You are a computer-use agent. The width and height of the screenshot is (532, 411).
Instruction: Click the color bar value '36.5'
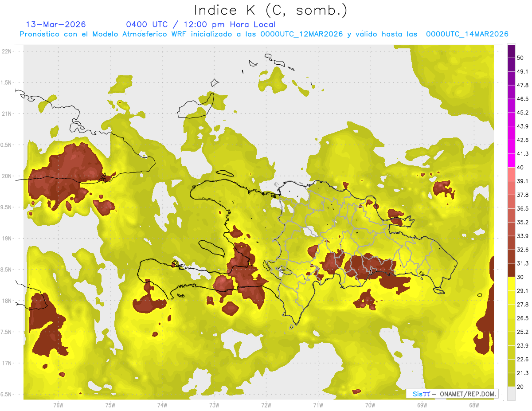pos(523,208)
